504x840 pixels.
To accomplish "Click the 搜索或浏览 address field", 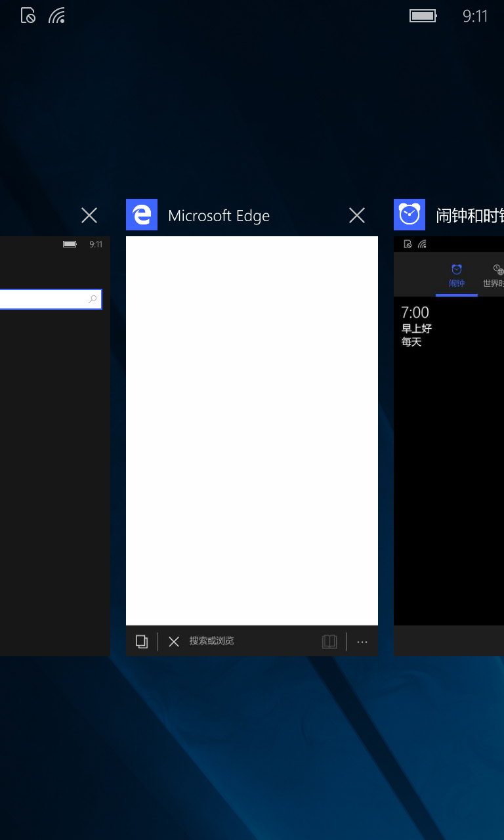I will pos(212,641).
